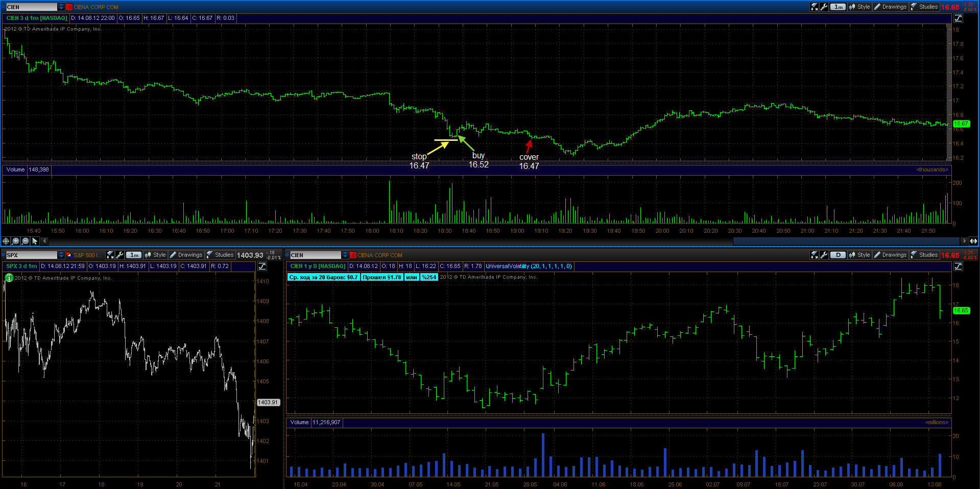Click 'SPX 3 d 1m' chart label
This screenshot has height=489, width=980.
21,266
